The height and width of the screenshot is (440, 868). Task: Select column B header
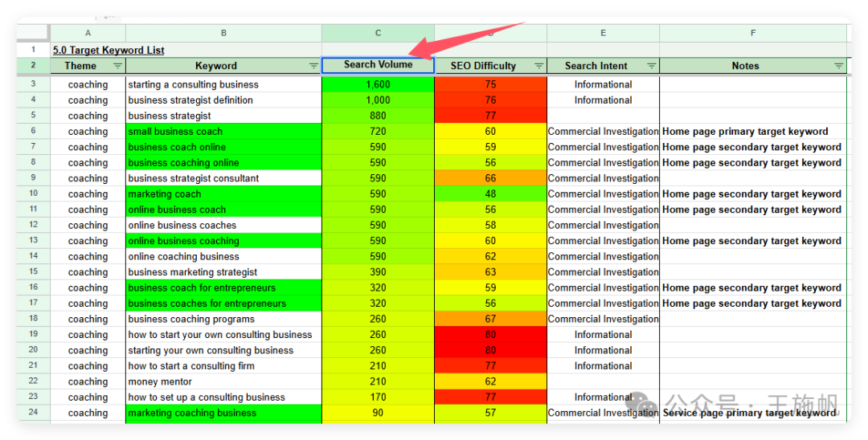[223, 33]
